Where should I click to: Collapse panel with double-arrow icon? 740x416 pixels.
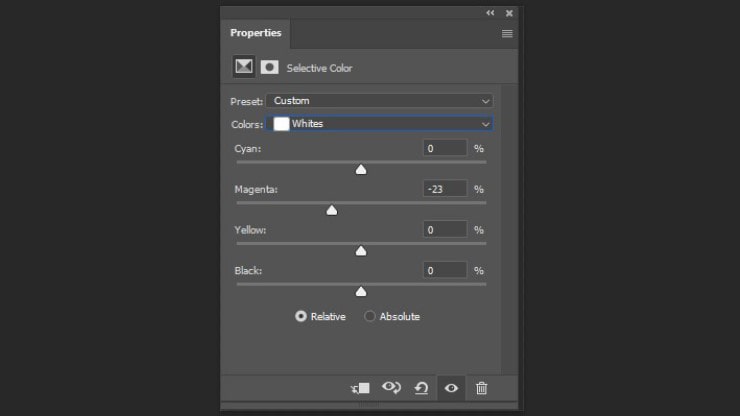tap(490, 13)
